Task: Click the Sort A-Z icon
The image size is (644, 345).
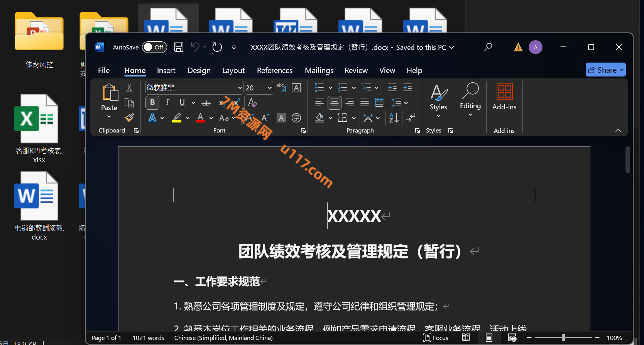Action: [x=394, y=118]
